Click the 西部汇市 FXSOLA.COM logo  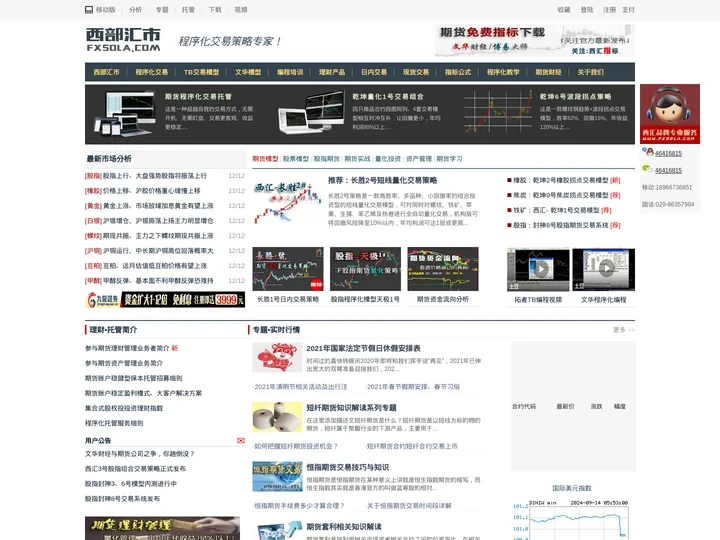pos(123,39)
